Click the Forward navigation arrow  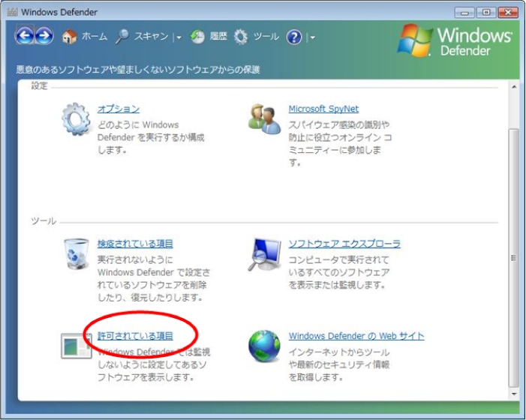[x=44, y=36]
